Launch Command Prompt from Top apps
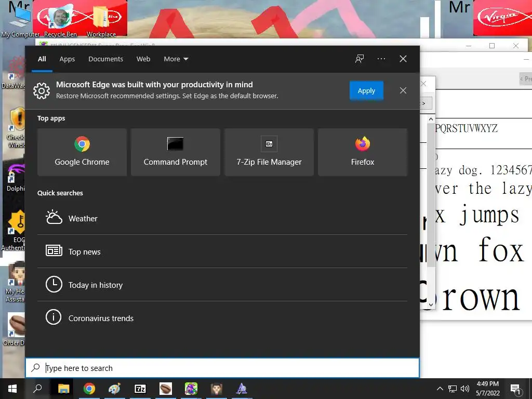The image size is (532, 399). click(176, 152)
